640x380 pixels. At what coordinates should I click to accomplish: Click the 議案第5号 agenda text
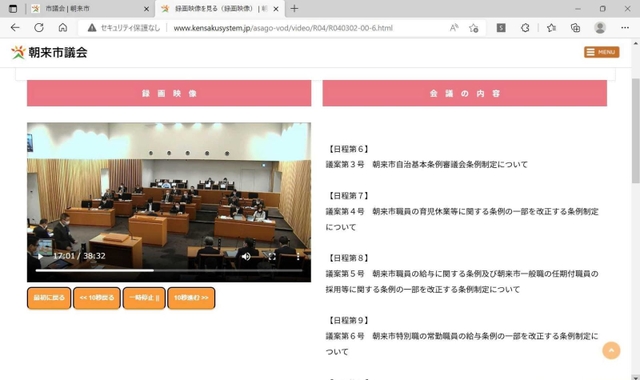pyautogui.click(x=462, y=282)
